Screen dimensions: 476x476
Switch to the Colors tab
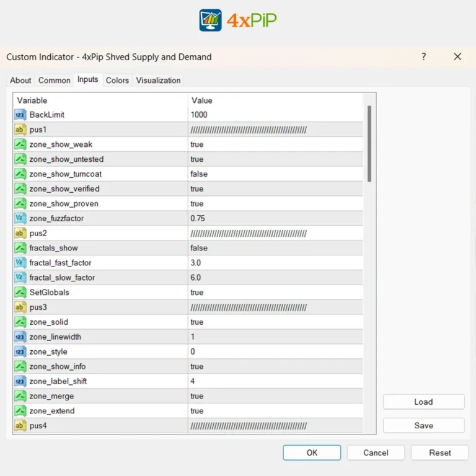117,81
